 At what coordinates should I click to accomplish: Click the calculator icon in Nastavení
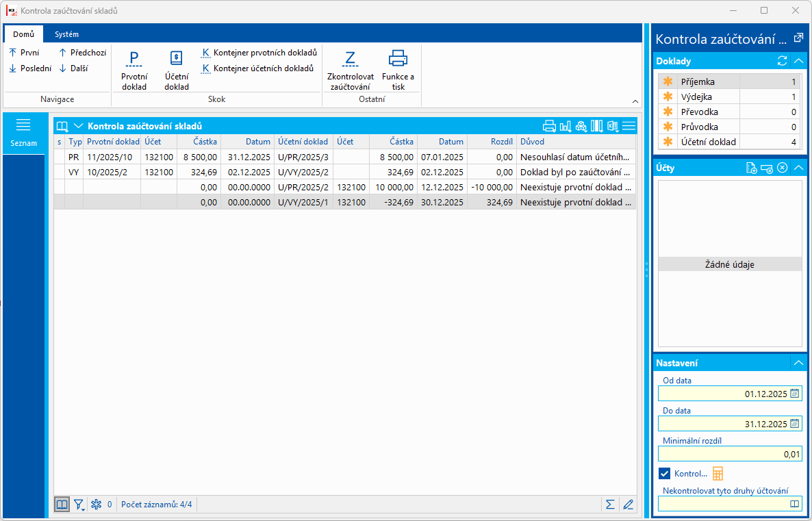(718, 473)
